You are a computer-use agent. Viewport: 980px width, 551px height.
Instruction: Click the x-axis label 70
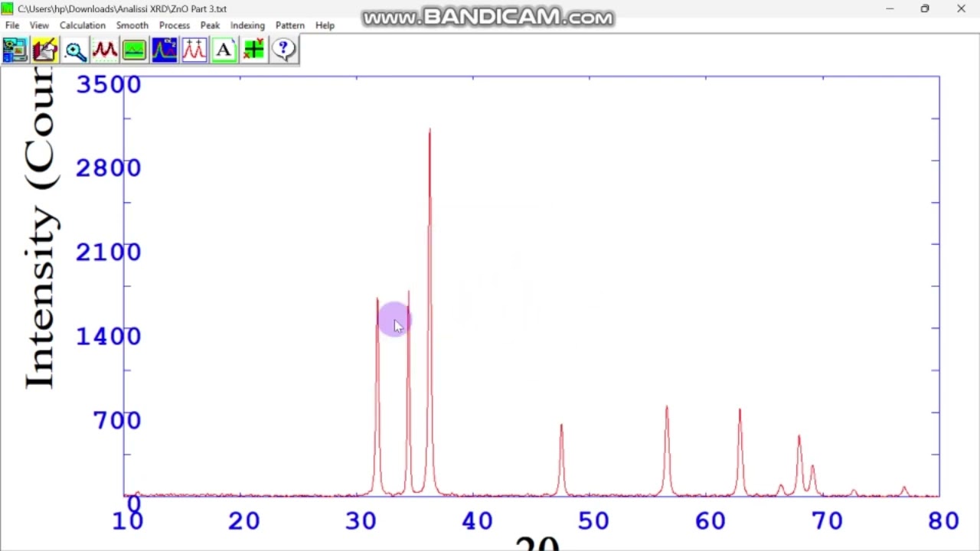(x=827, y=521)
